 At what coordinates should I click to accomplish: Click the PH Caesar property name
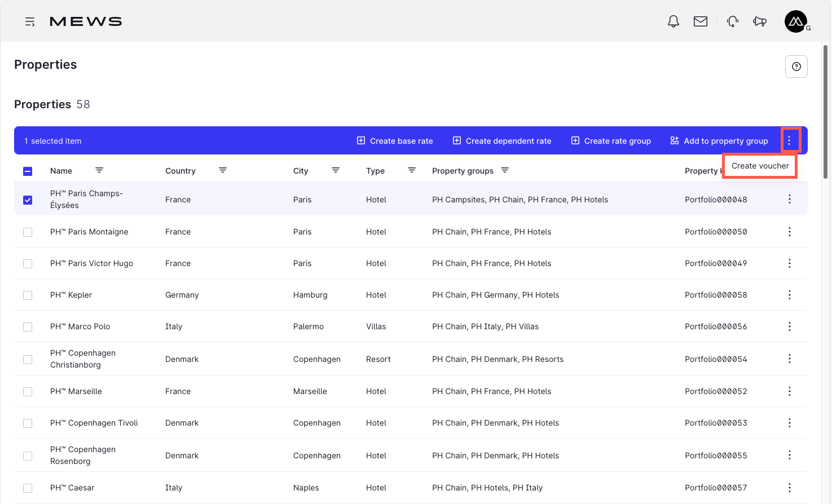(x=72, y=488)
